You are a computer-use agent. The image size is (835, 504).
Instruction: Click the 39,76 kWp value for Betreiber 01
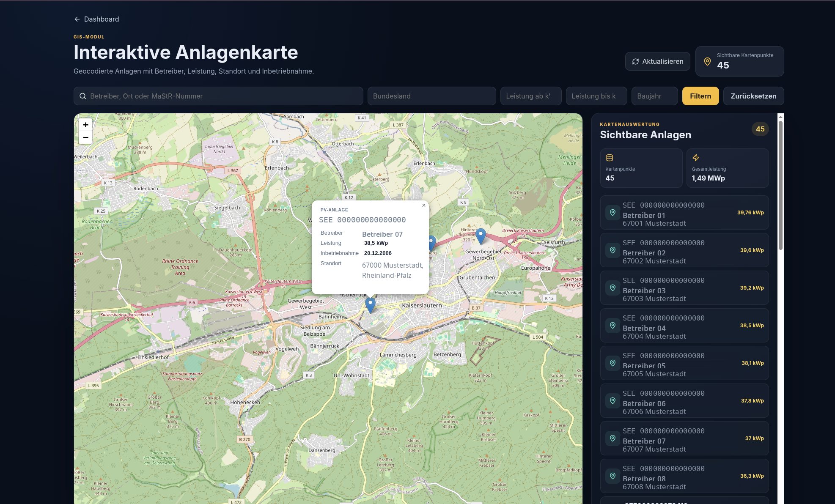(750, 213)
